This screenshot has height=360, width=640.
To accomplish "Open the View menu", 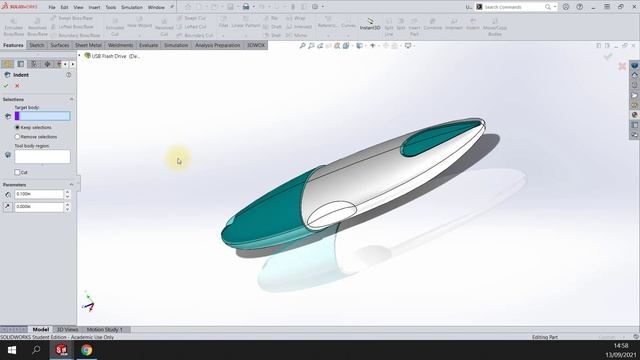I will [78, 7].
